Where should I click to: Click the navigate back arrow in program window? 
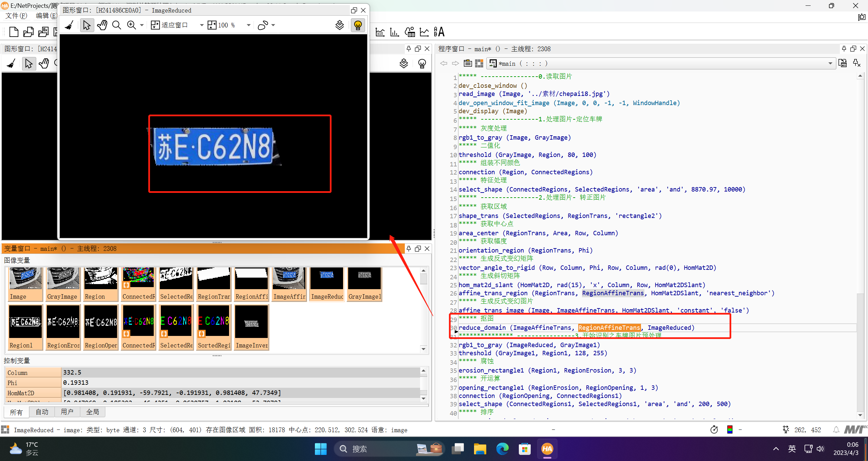point(444,63)
